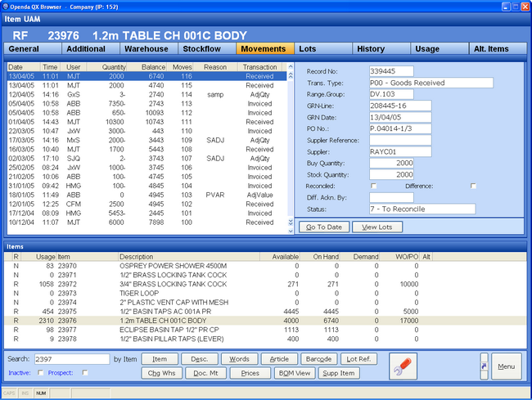Click the wrench tools icon button
This screenshot has height=400, width=532.
pyautogui.click(x=403, y=366)
